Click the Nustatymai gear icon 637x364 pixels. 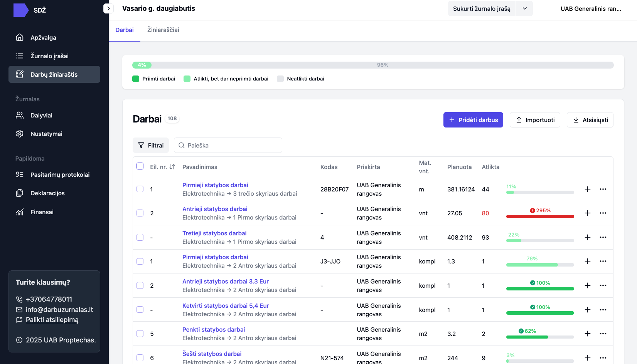pyautogui.click(x=20, y=134)
